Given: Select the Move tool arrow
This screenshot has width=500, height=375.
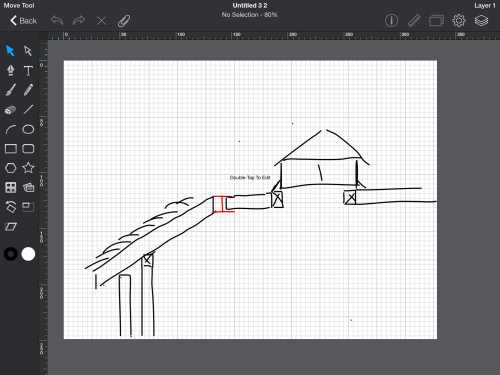Looking at the screenshot, I should (10, 51).
